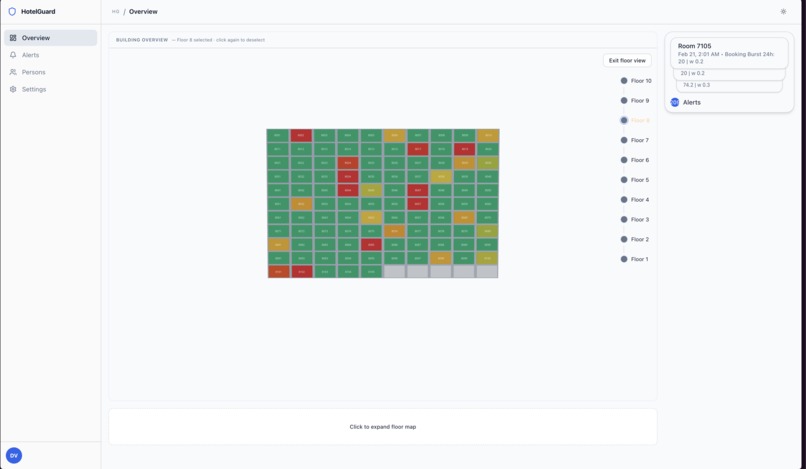The image size is (806, 469).
Task: Click the blue alerts count badge
Action: pos(674,102)
